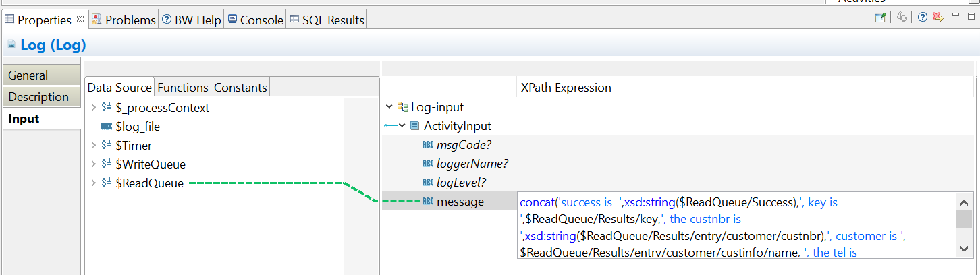Collapse the ActivityInput node

point(402,126)
